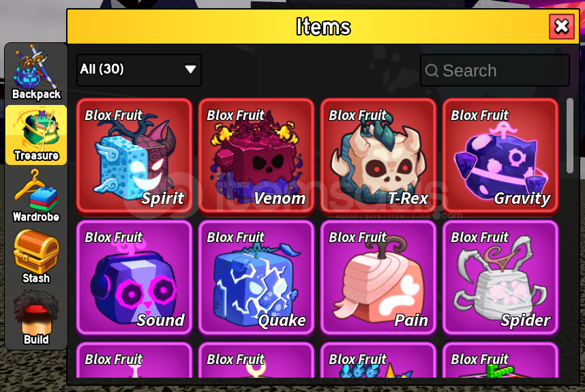This screenshot has width=585, height=392.
Task: Click the dropdown arrow beside All (30)
Action: [190, 70]
